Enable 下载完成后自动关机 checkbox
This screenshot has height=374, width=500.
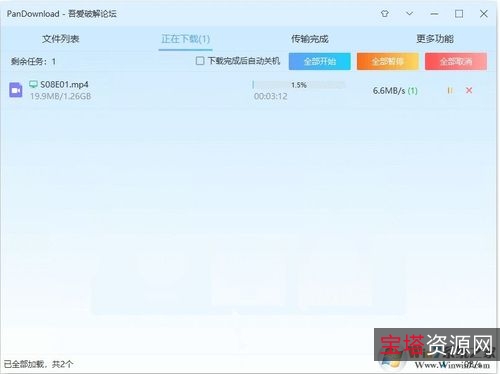[200, 61]
